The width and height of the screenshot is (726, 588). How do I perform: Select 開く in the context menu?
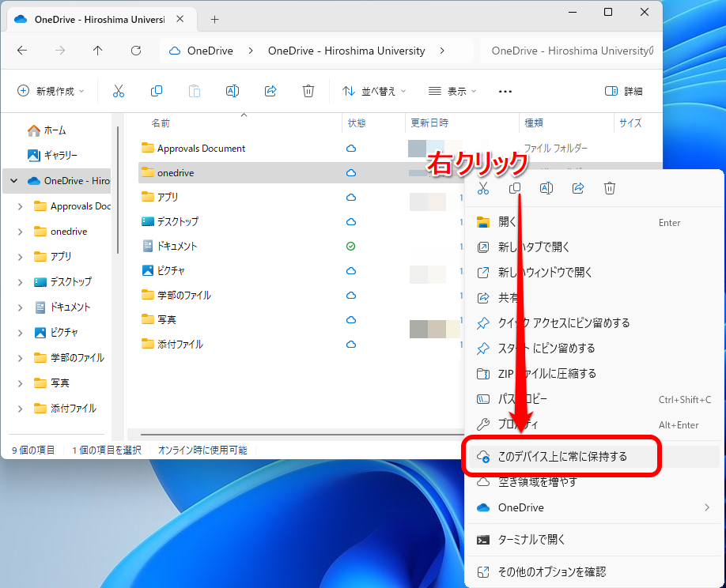click(x=594, y=222)
